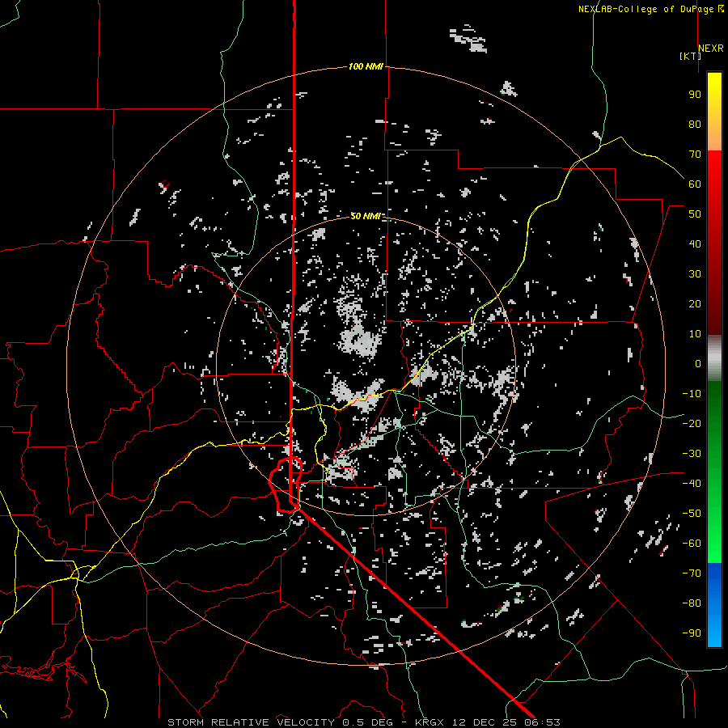Click the -90 value on velocity scale

click(692, 633)
